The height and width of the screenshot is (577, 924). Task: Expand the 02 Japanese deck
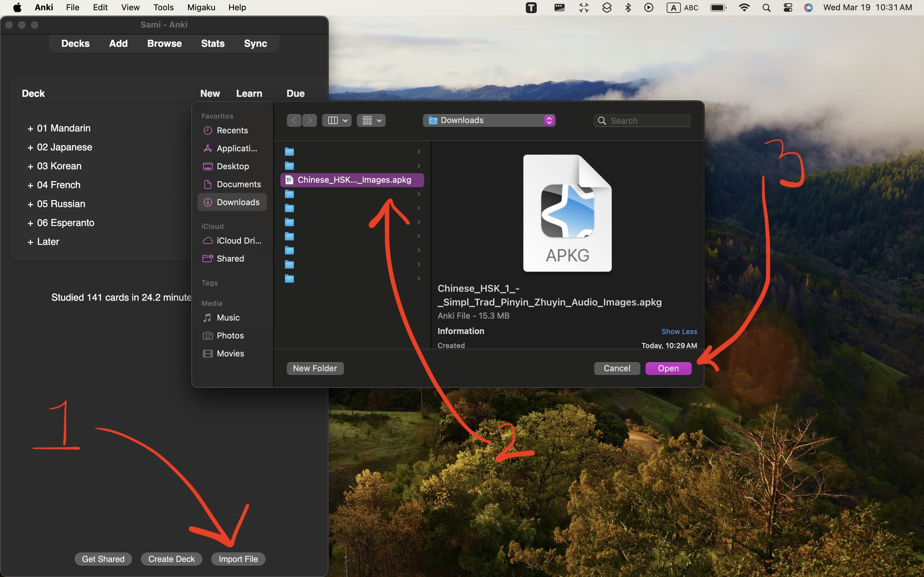[30, 147]
